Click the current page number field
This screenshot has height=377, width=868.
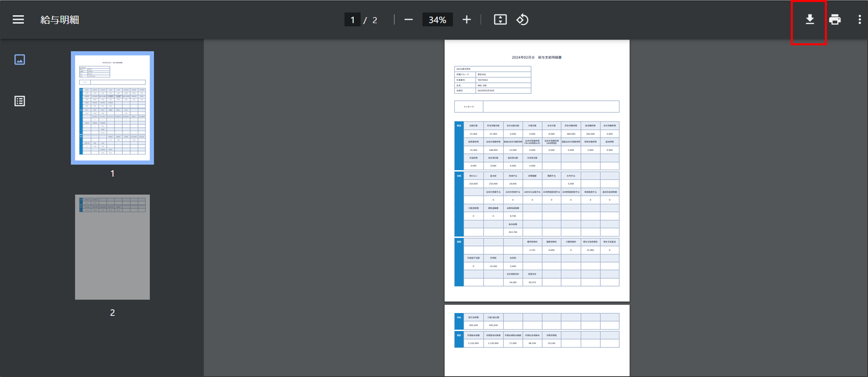(352, 20)
